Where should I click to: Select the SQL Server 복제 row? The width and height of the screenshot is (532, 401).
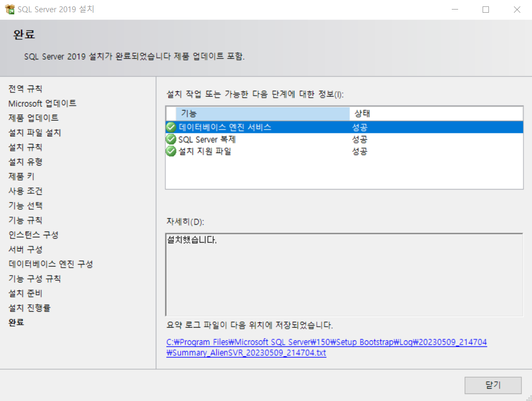point(344,139)
